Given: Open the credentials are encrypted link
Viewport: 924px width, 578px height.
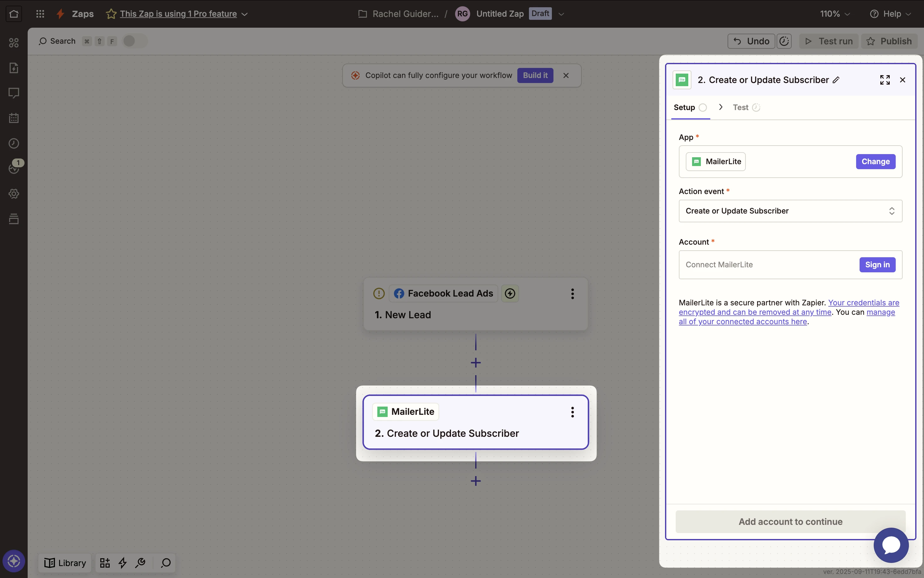Looking at the screenshot, I should click(789, 307).
